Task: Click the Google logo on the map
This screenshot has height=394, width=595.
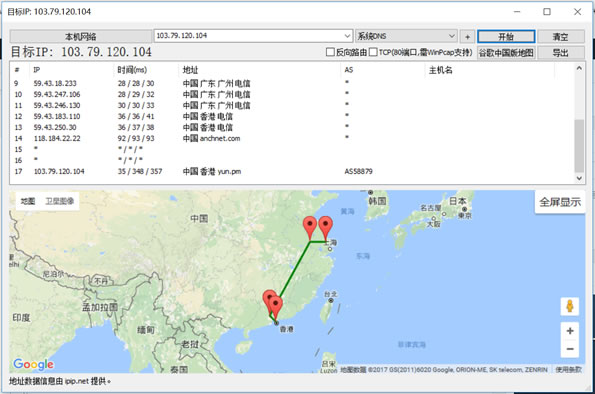Action: tap(33, 364)
